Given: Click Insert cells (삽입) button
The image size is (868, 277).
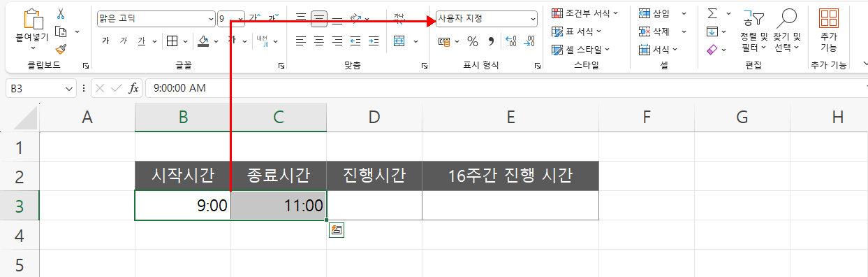Looking at the screenshot, I should coord(663,13).
